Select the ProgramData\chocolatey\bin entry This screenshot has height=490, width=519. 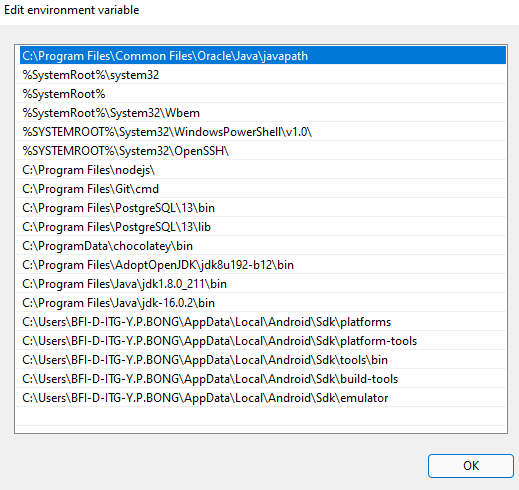263,246
